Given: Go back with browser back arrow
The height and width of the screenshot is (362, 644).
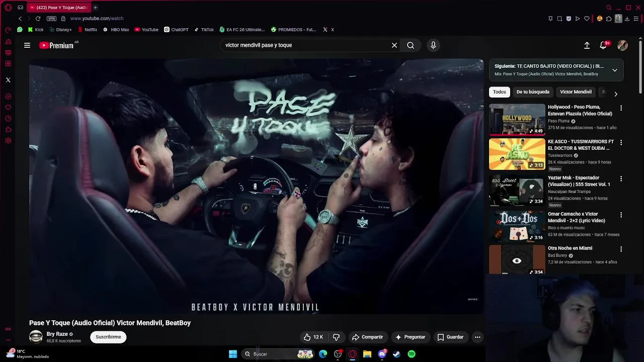Looking at the screenshot, I should coord(20,19).
